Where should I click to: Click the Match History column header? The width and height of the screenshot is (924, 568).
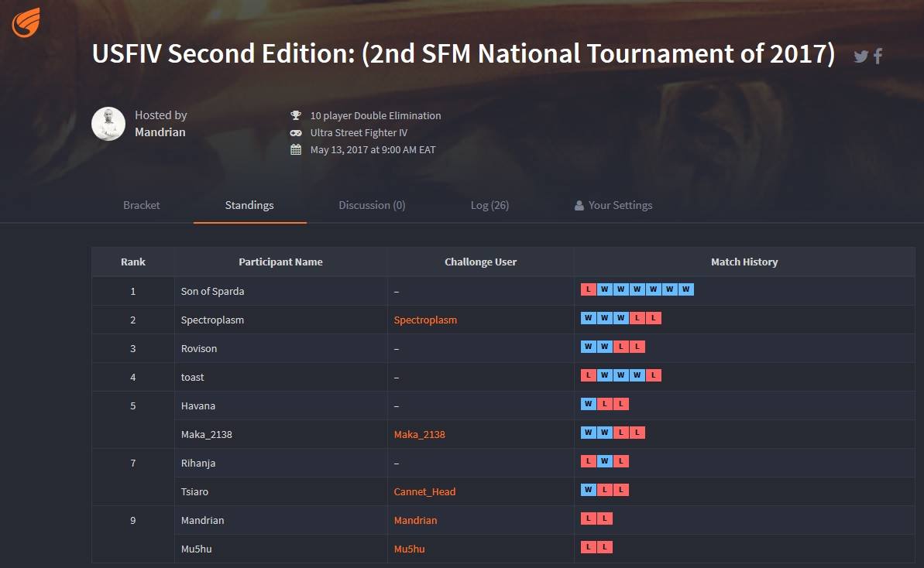coord(744,262)
